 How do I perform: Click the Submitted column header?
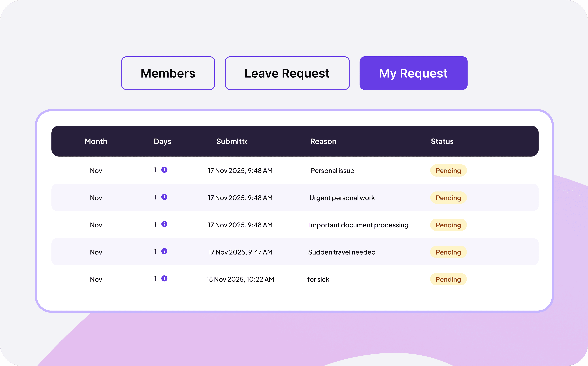pyautogui.click(x=232, y=141)
